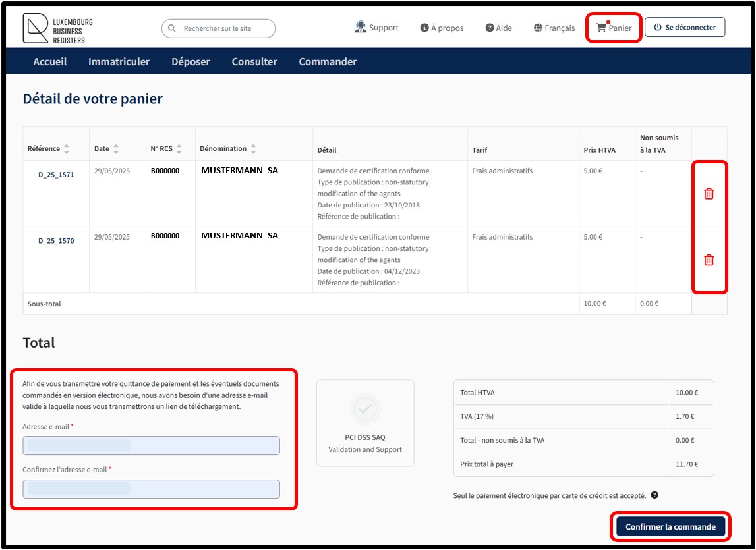Click the Se déconnecter button
This screenshot has height=550, width=756.
684,28
